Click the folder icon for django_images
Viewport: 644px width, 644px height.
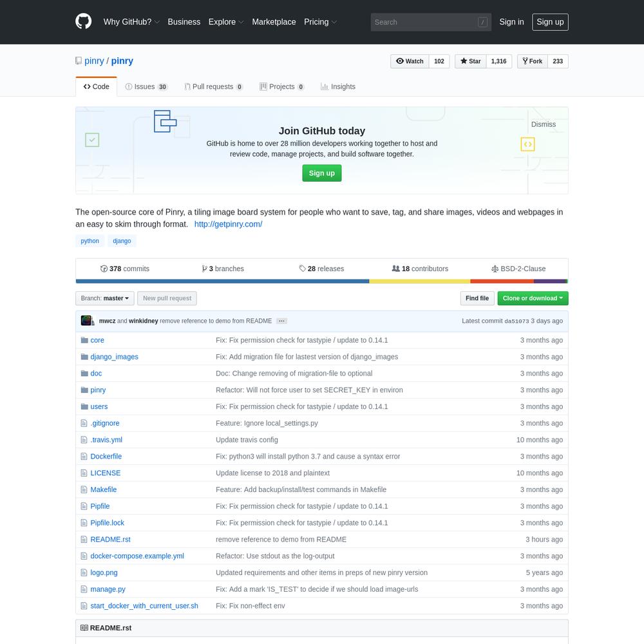[x=84, y=357]
